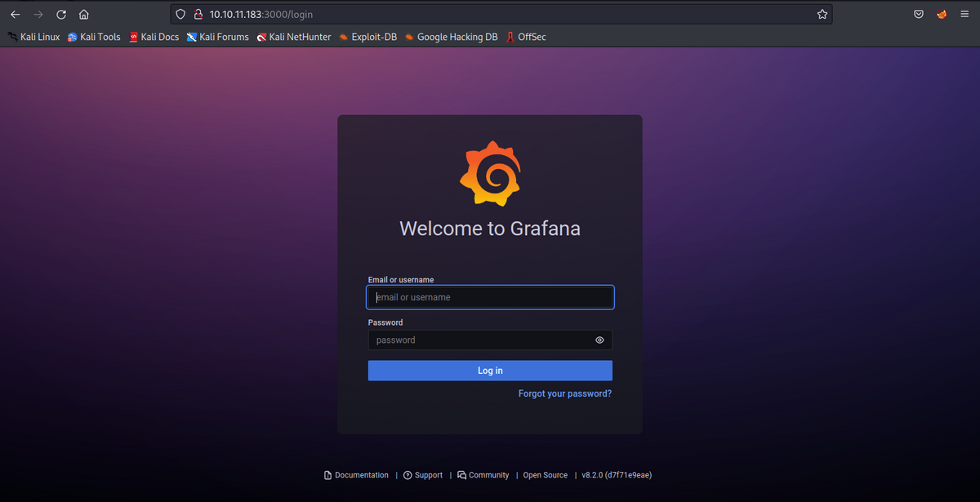Screen dimensions: 980x502
Task: Click the insecure connection padlock icon
Action: click(198, 15)
